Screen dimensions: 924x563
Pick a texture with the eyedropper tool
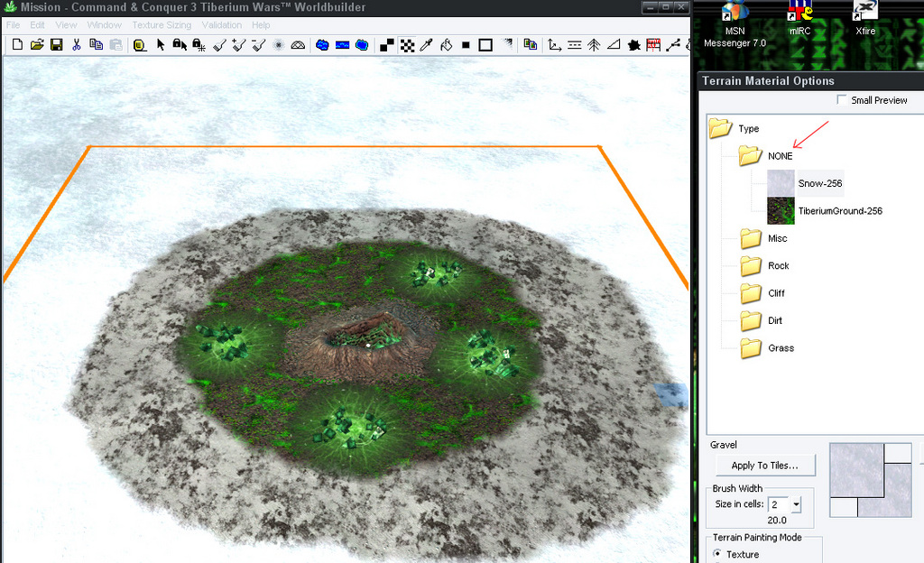(427, 45)
